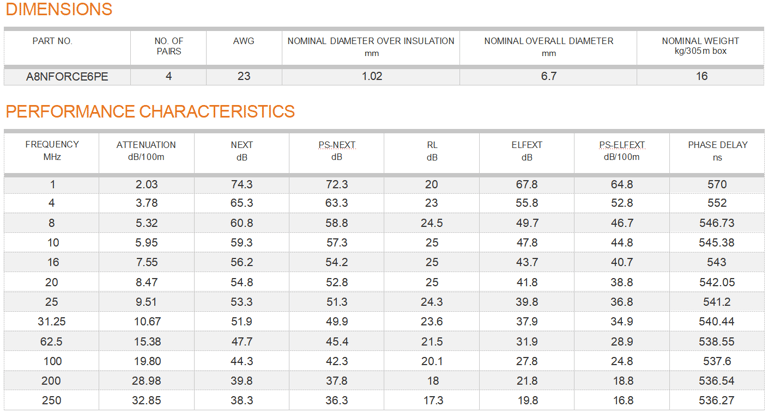Viewport: 768px width, 413px height.
Task: Click the PERFORMANCE CHARACTERISTICS heading
Action: [x=150, y=111]
